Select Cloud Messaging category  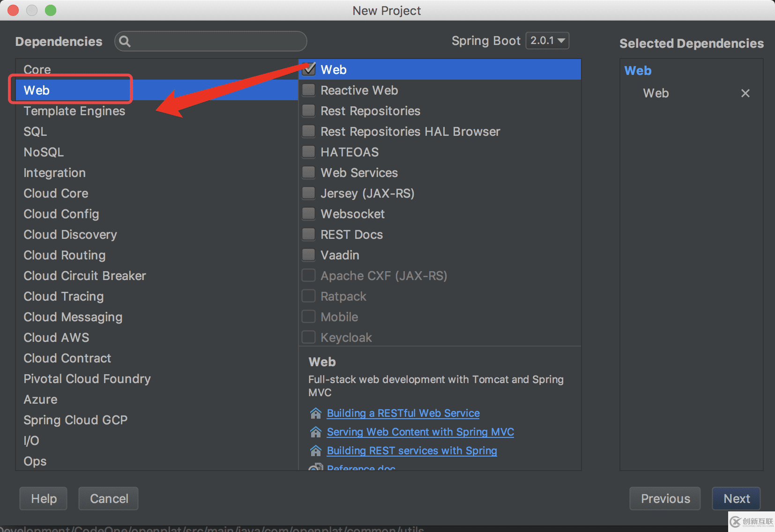(x=157, y=317)
